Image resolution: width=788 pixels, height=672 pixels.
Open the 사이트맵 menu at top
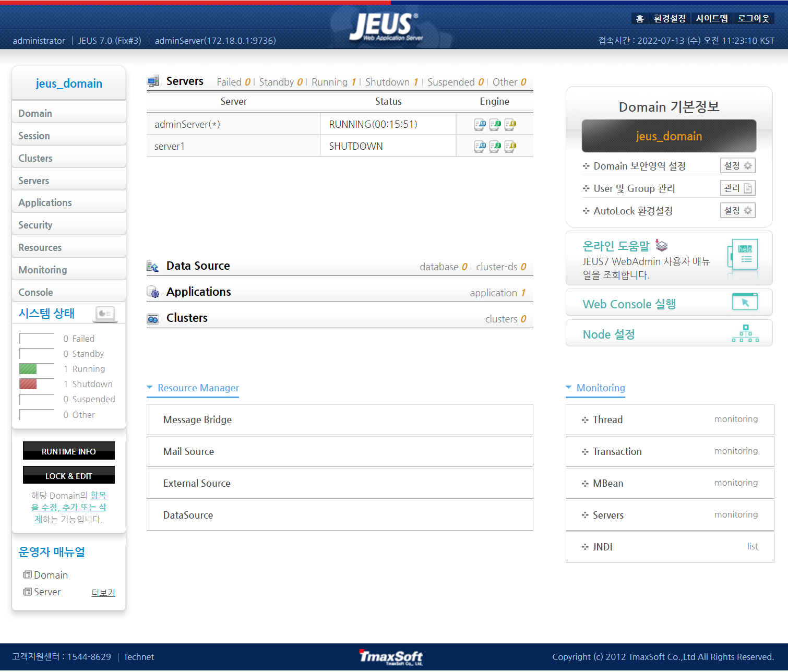(x=712, y=18)
